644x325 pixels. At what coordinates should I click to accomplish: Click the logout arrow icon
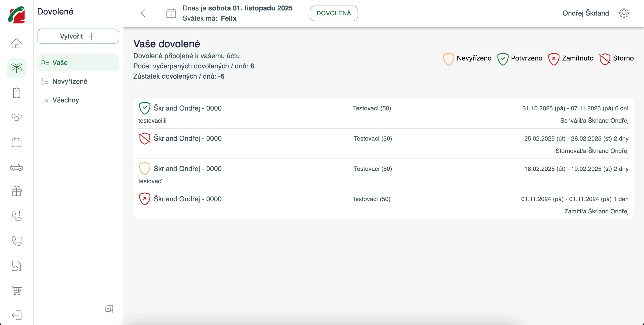(16, 315)
